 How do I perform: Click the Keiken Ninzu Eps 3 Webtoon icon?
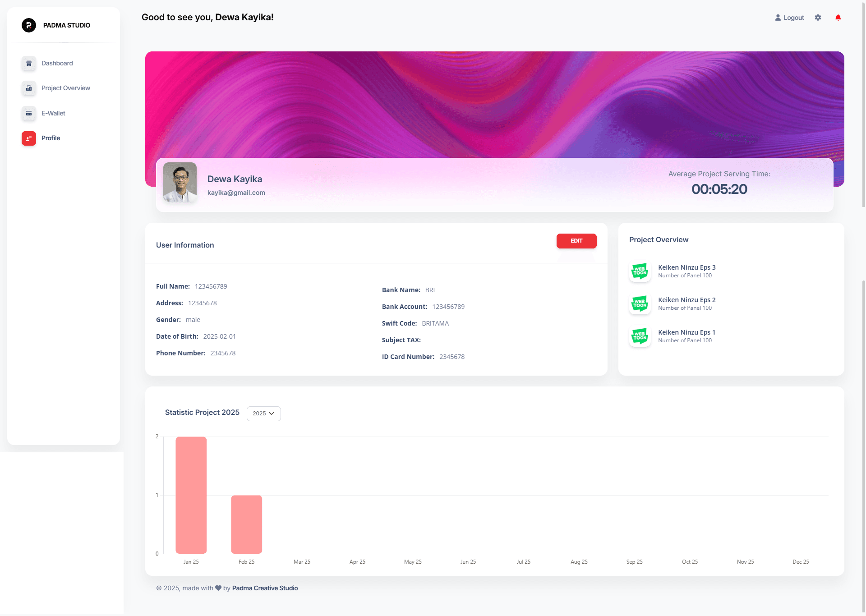640,271
